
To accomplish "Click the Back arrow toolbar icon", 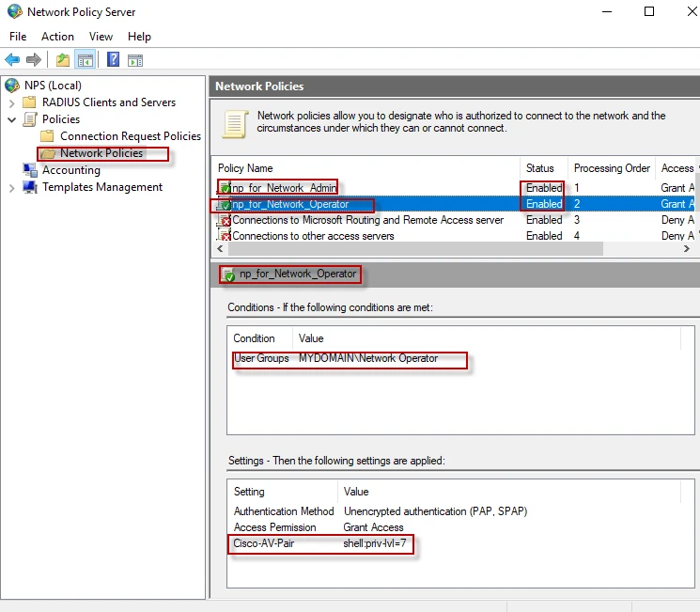I will pos(12,60).
